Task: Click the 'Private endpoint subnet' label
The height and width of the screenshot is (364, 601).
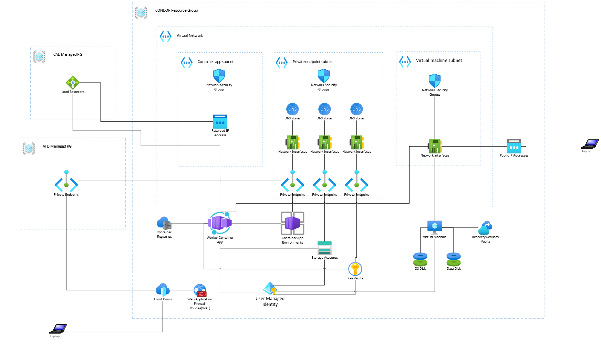Action: 313,62
